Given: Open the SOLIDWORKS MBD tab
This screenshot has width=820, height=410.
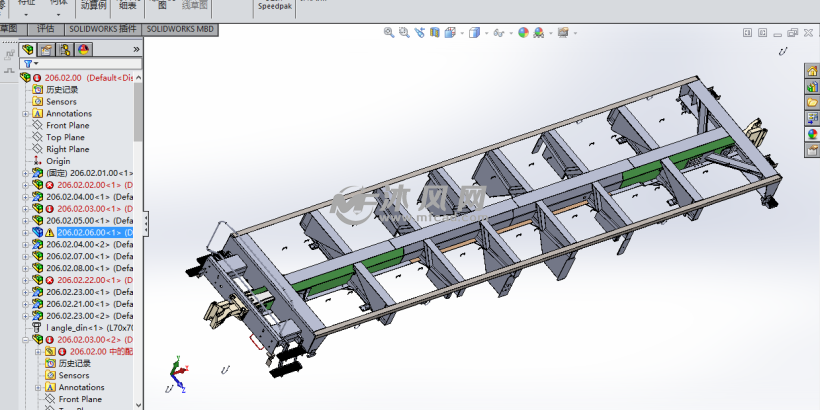Looking at the screenshot, I should (180, 29).
